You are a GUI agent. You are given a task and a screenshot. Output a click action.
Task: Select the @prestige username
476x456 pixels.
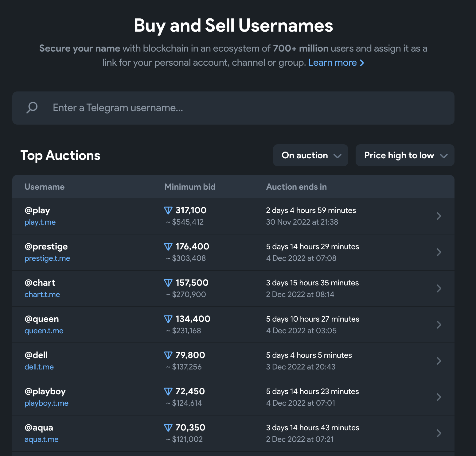click(x=46, y=247)
